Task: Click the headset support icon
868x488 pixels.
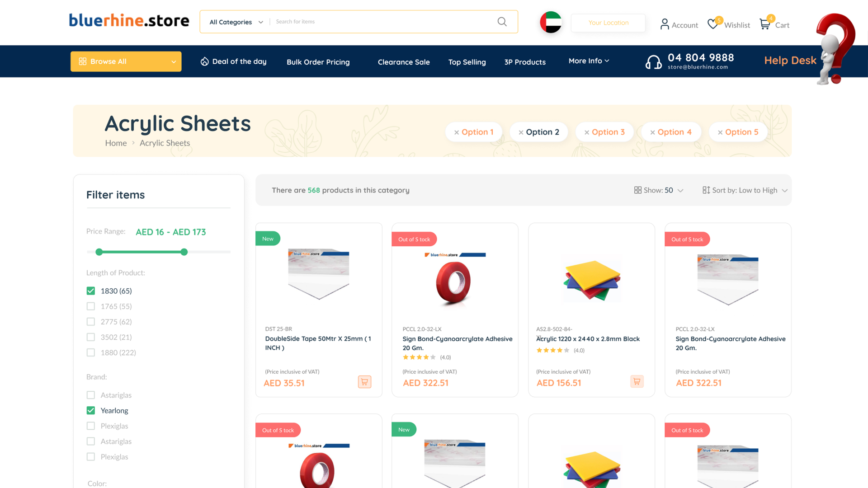Action: [653, 62]
